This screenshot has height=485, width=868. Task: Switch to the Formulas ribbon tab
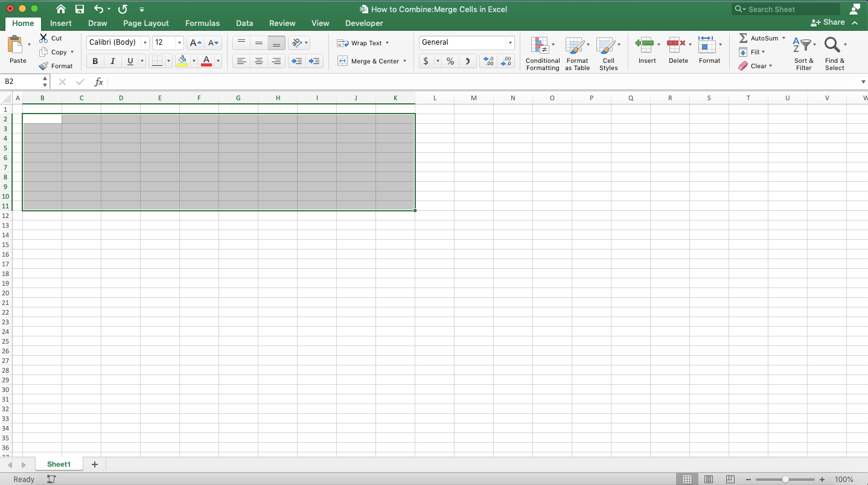tap(202, 23)
